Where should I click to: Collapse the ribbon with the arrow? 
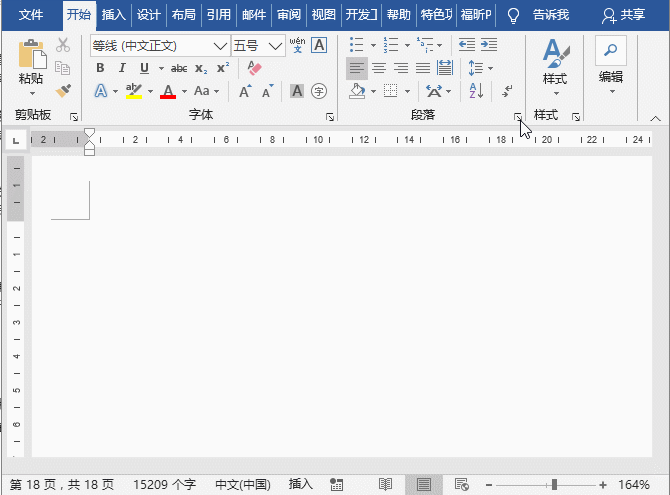(x=655, y=118)
